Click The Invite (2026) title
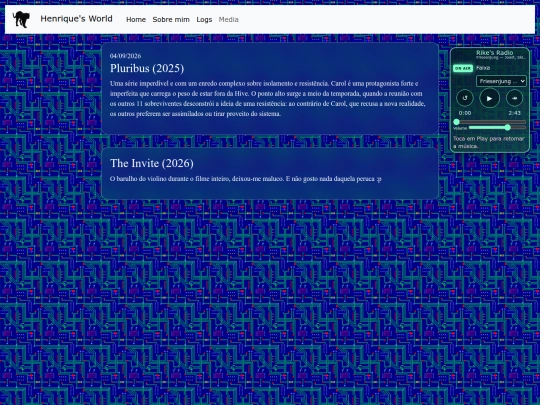Image resolution: width=540 pixels, height=405 pixels. [152, 163]
